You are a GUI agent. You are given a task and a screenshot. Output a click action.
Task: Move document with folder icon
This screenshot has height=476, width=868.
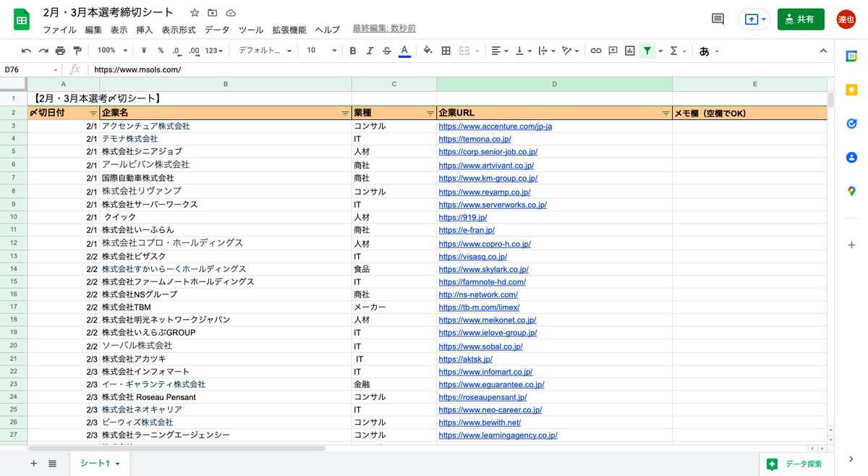point(213,13)
